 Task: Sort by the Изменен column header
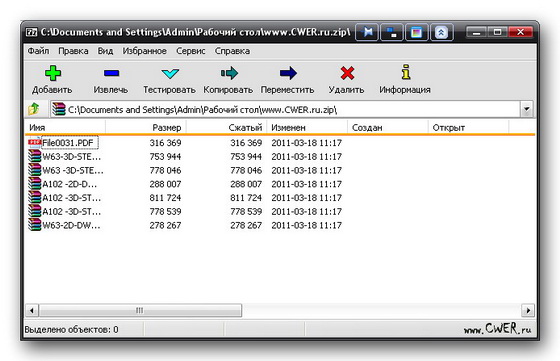tap(307, 127)
